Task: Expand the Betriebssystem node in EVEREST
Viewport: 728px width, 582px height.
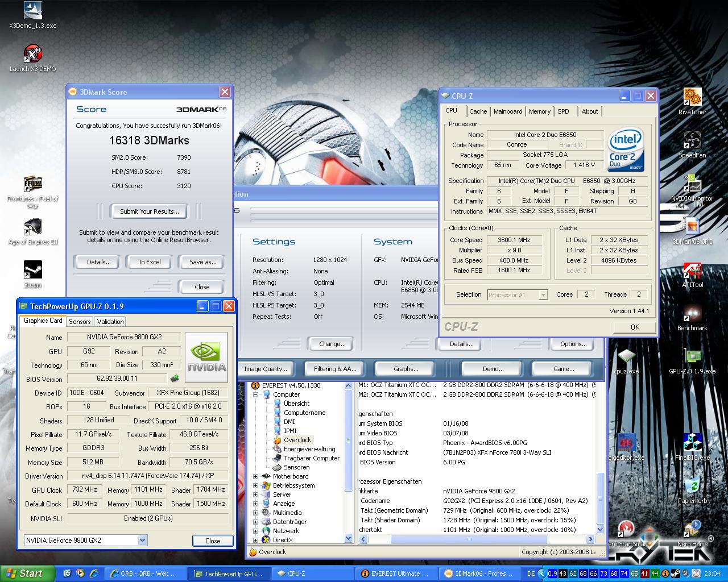Action: tap(255, 485)
